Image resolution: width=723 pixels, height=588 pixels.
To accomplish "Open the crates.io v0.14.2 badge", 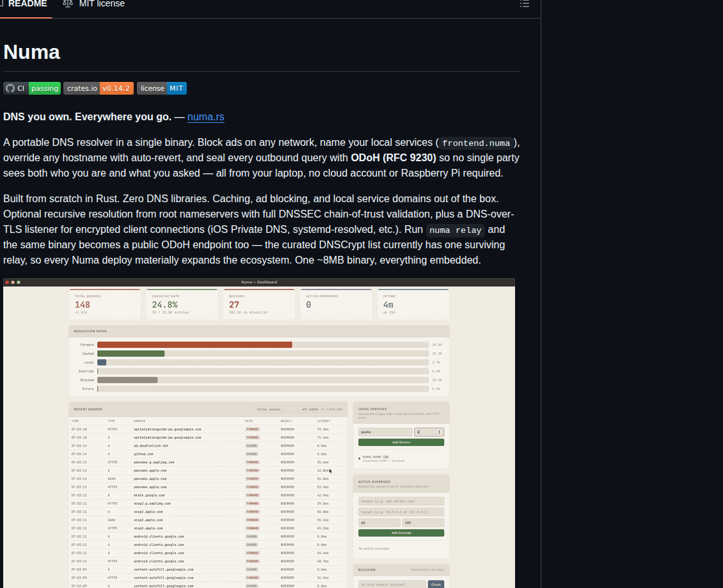I will (99, 88).
